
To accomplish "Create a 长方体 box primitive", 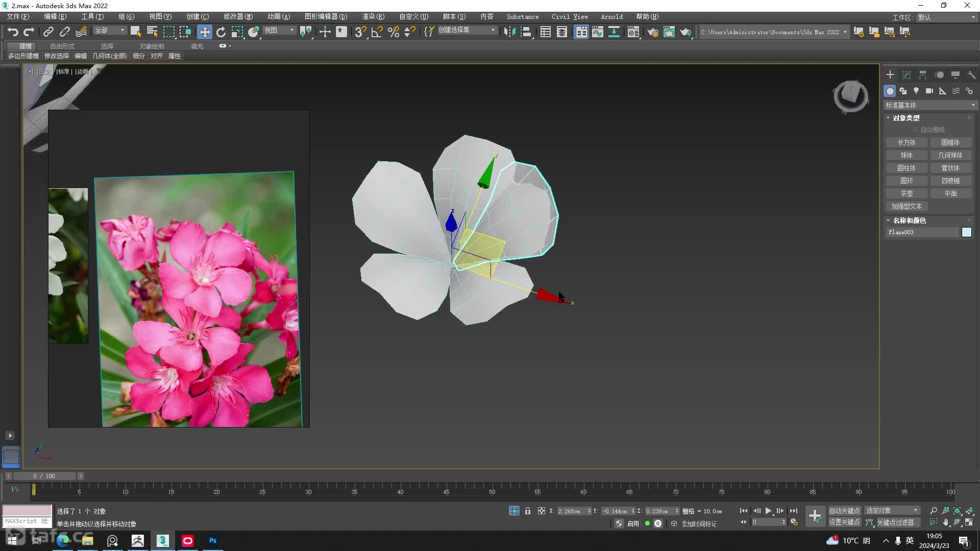I will (x=906, y=142).
